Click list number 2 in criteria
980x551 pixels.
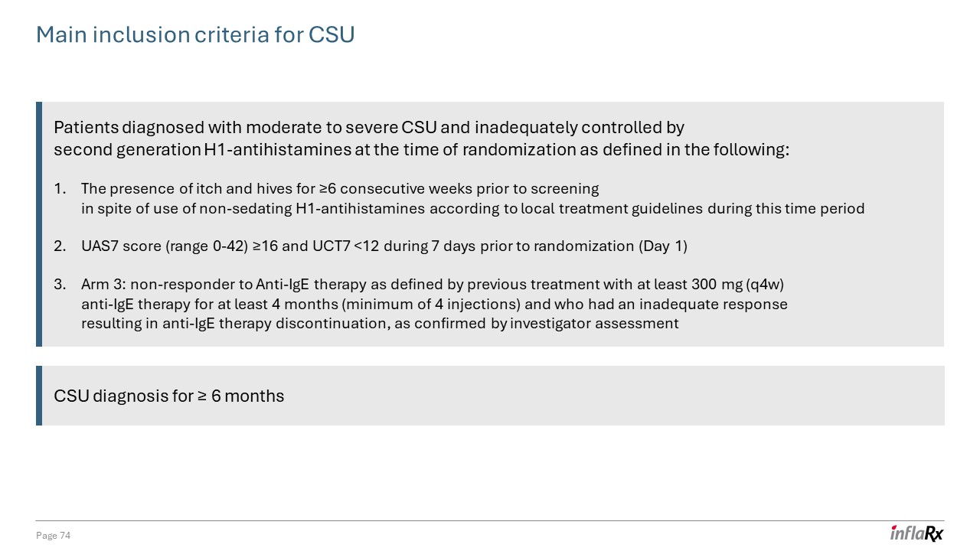point(60,246)
